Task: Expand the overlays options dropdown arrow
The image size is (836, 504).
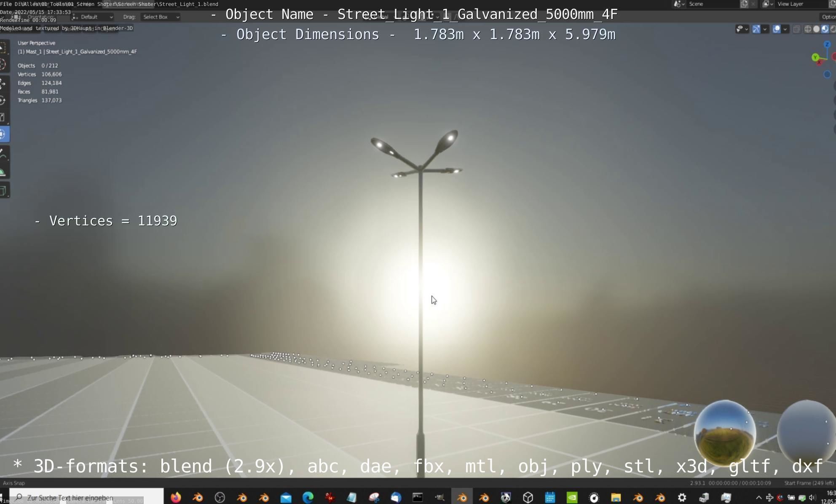Action: (x=785, y=29)
